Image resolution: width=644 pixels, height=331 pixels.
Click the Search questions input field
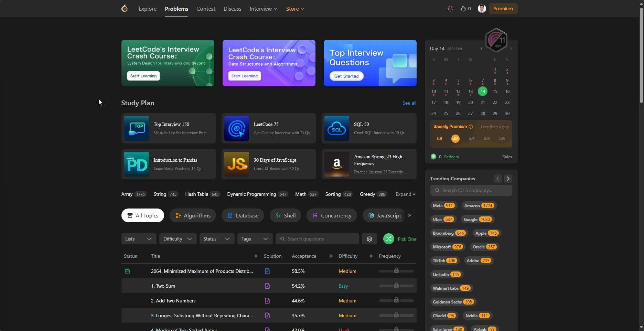318,239
